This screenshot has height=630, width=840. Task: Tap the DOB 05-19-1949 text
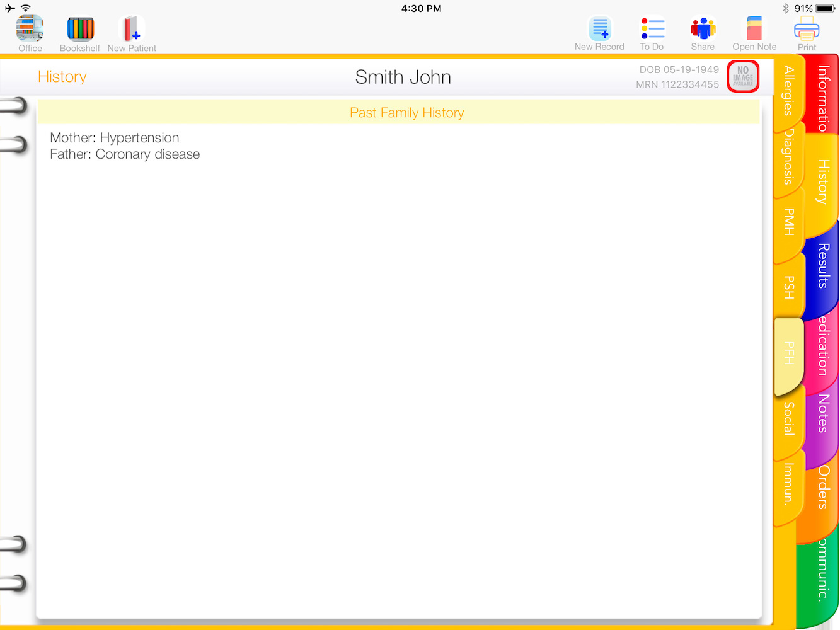pos(679,70)
